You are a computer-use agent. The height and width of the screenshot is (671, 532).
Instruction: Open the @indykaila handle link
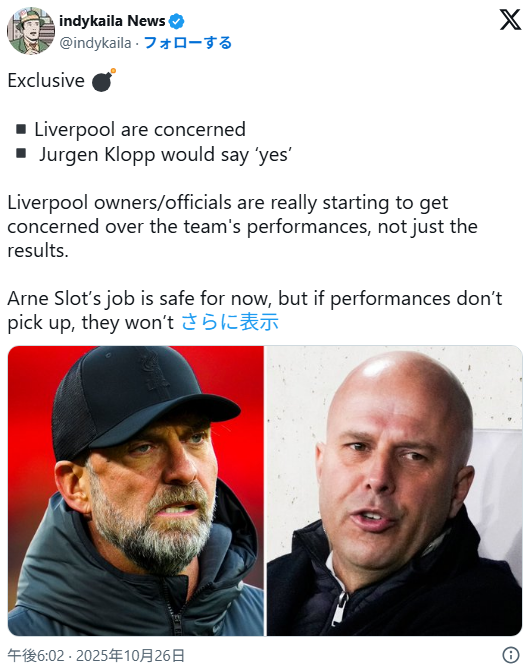coord(95,43)
